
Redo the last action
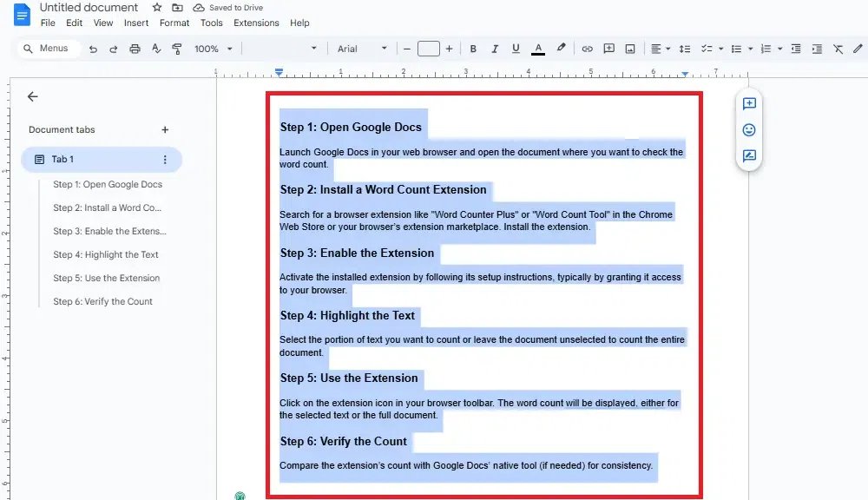click(114, 49)
